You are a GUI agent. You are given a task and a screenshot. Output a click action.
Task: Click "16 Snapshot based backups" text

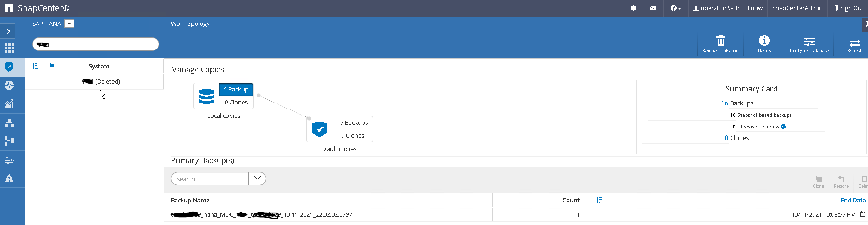[760, 115]
